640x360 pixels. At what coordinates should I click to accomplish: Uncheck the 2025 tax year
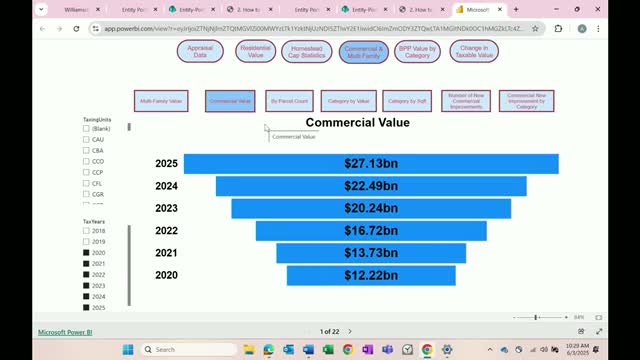86,307
